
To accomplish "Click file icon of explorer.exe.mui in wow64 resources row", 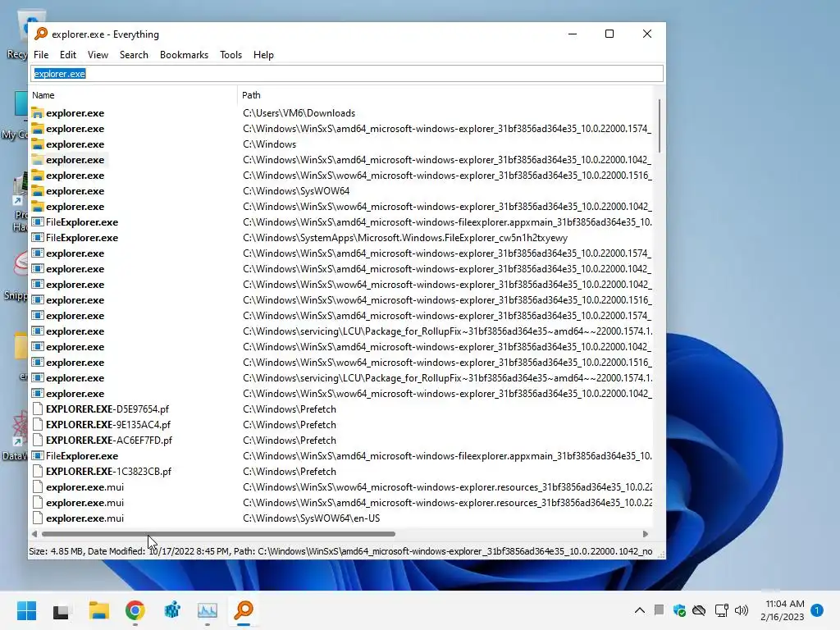I will coord(38,487).
